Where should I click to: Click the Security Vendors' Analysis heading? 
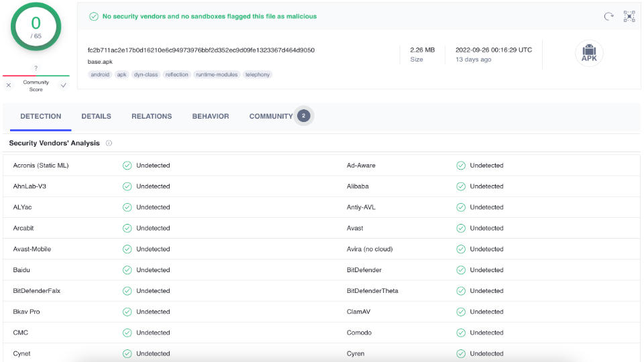pos(54,143)
